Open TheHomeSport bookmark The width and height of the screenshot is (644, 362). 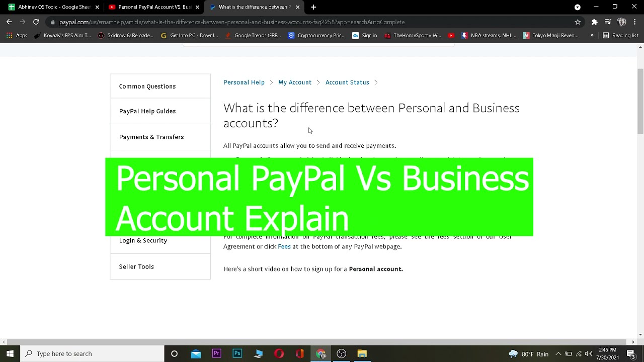click(x=413, y=35)
